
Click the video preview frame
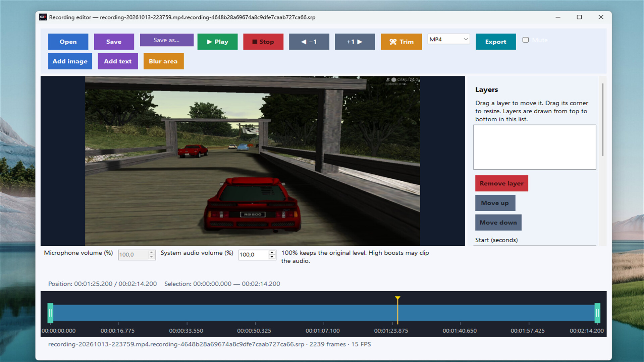coord(252,161)
